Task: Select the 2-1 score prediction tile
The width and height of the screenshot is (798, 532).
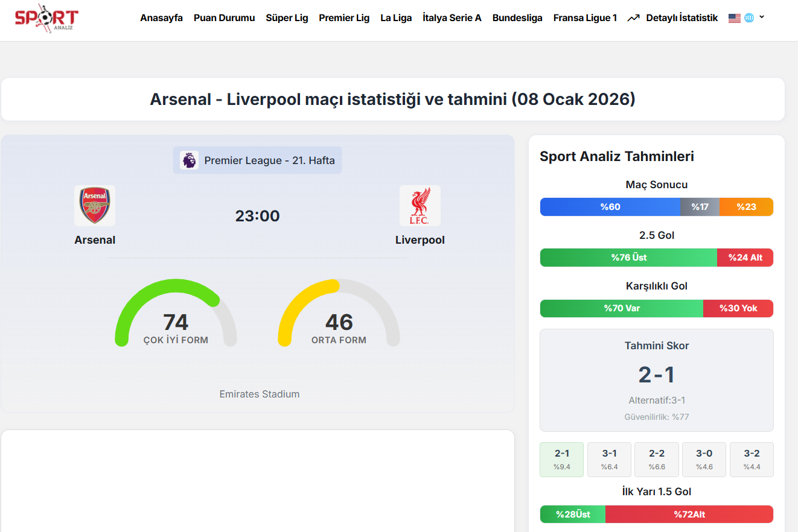Action: [562, 460]
